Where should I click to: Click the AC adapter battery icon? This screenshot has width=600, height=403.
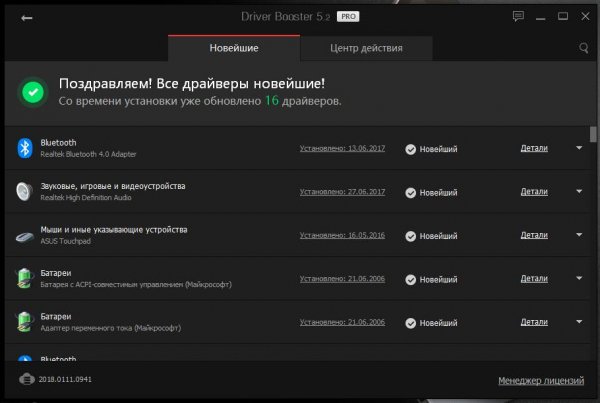coord(24,322)
